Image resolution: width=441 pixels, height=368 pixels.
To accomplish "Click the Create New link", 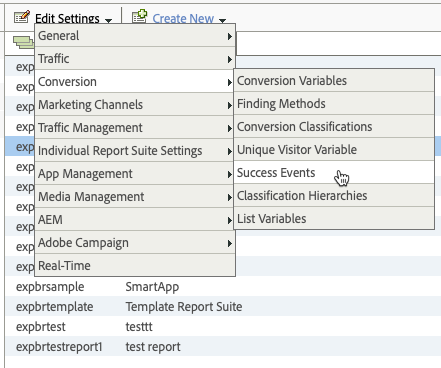I will pos(183,18).
